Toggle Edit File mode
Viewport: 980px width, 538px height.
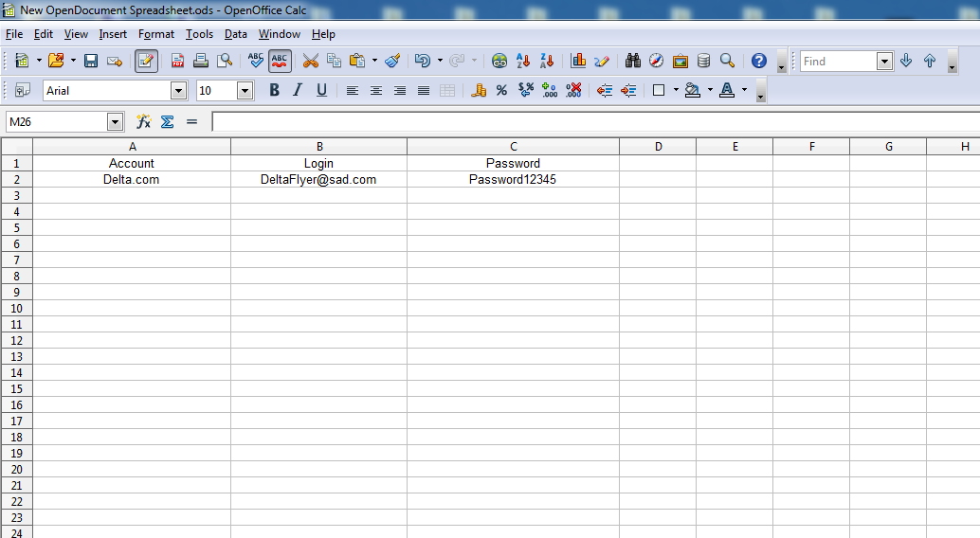146,61
